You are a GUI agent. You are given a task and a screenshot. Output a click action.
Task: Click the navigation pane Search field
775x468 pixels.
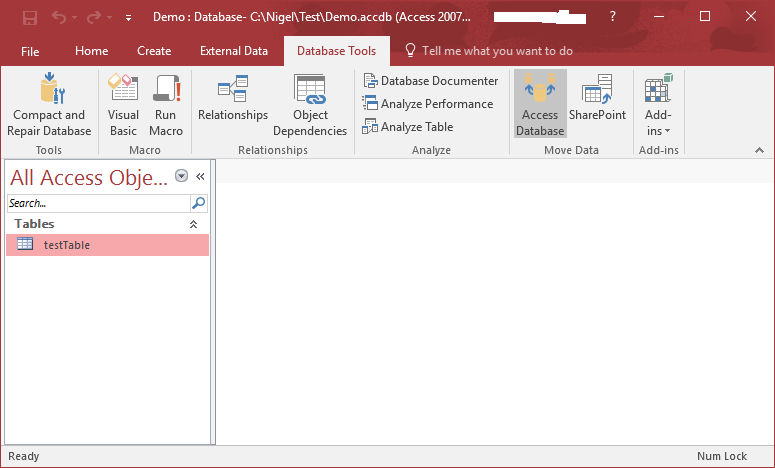pos(98,203)
